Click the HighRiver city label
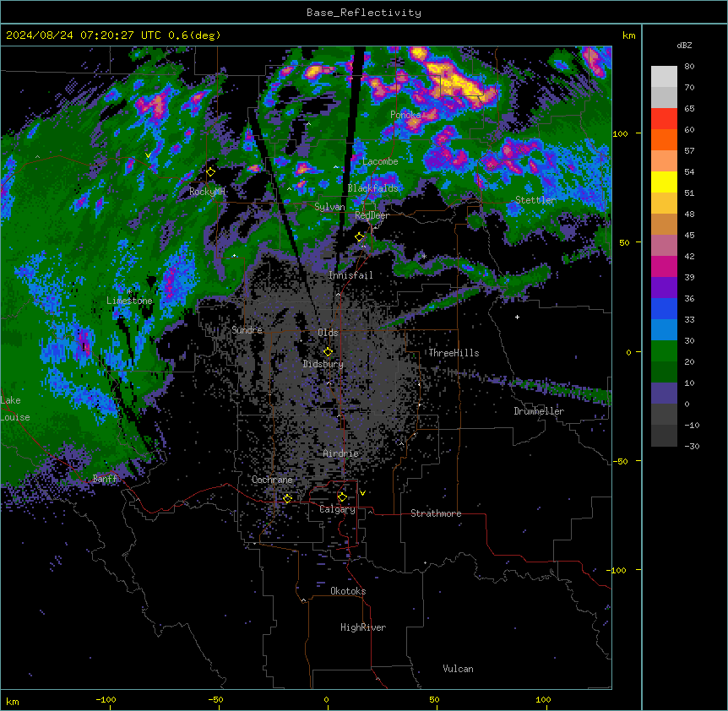Viewport: 728px width, 711px height. pos(363,627)
